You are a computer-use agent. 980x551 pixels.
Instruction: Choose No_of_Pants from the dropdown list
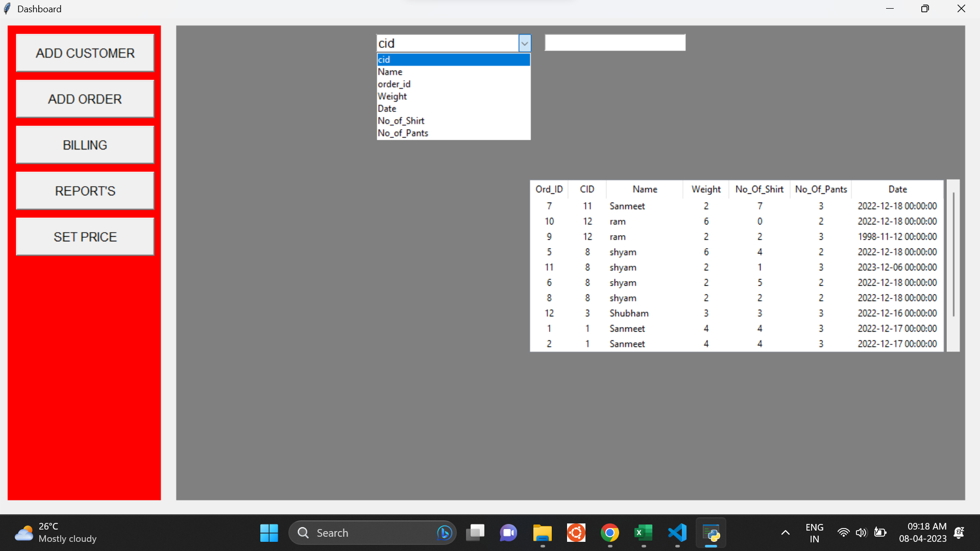click(403, 133)
